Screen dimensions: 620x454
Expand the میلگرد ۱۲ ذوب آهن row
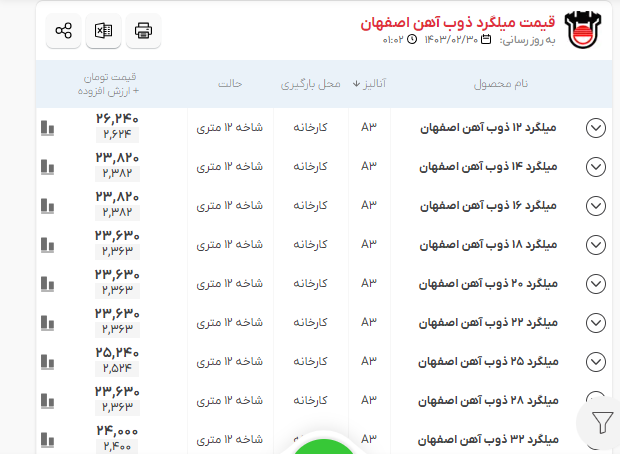coord(596,128)
